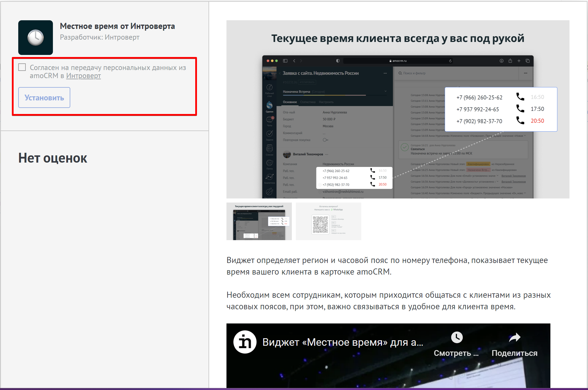
Task: Click the Watch later clock icon on video
Action: click(457, 337)
